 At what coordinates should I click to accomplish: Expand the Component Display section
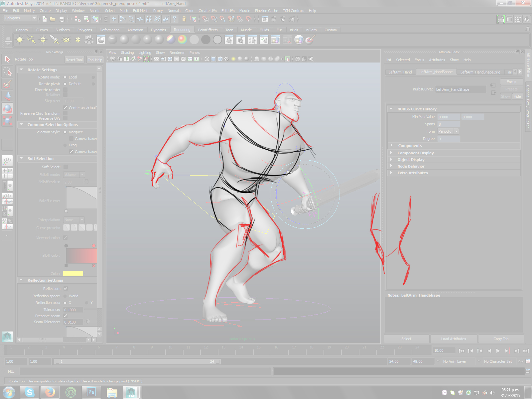click(x=391, y=153)
